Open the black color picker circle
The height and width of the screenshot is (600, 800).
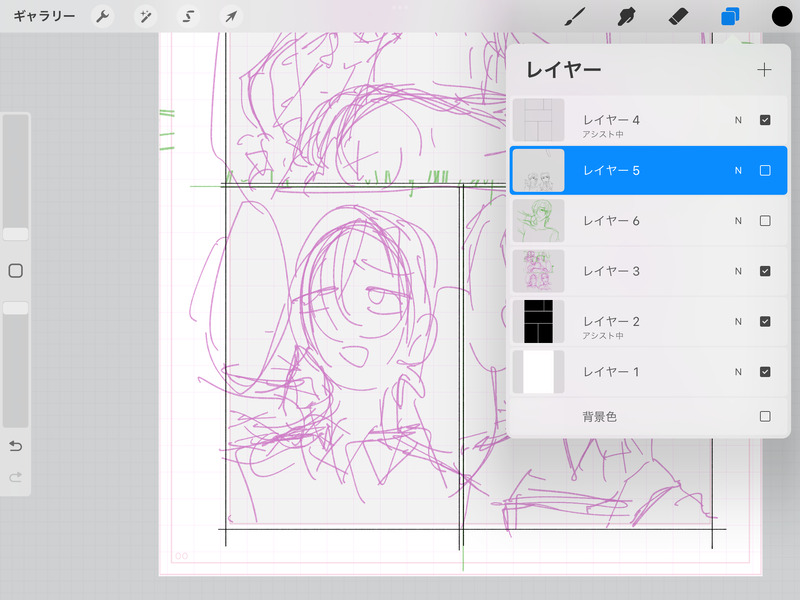point(782,16)
